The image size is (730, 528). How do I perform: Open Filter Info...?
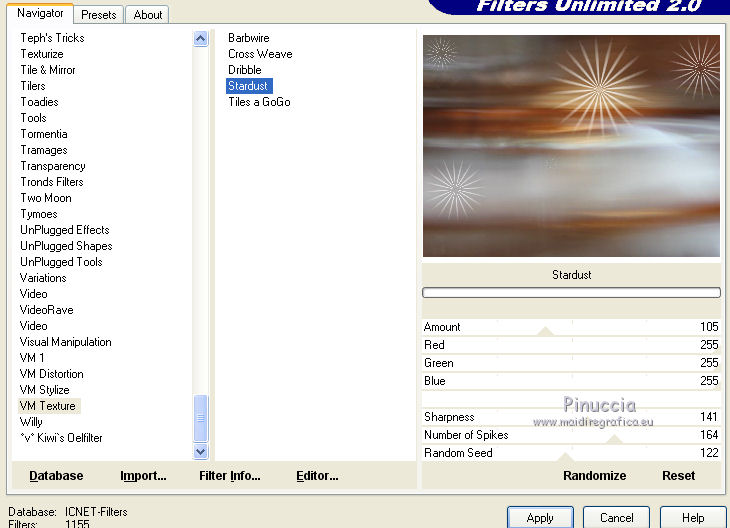point(230,475)
